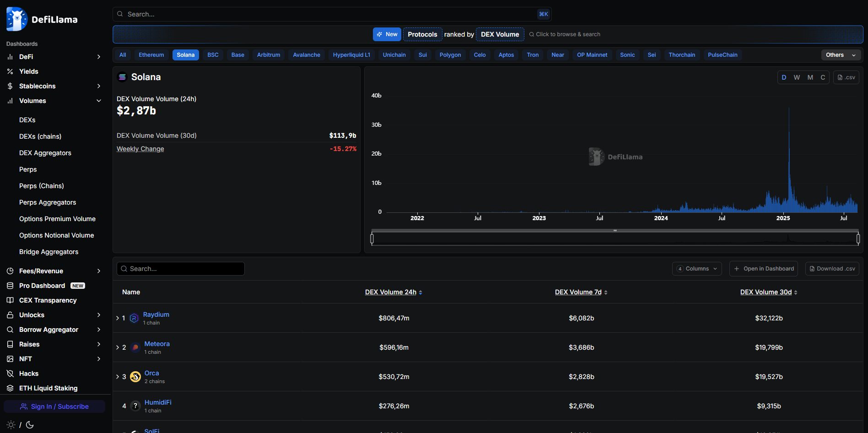Screen dimensions: 868x433
Task: Click the CEX Transparency book icon
Action: click(x=10, y=300)
